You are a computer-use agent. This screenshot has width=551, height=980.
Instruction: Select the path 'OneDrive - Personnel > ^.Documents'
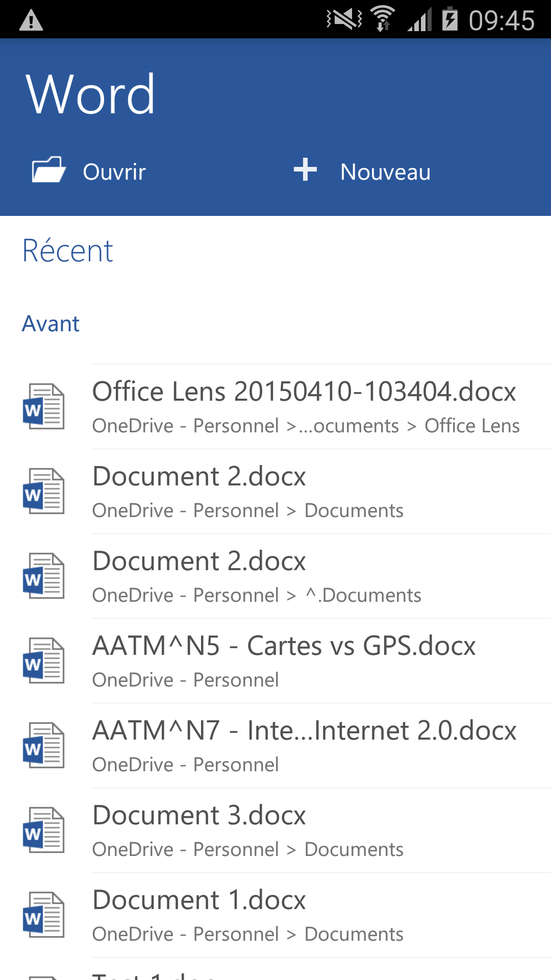pos(257,595)
